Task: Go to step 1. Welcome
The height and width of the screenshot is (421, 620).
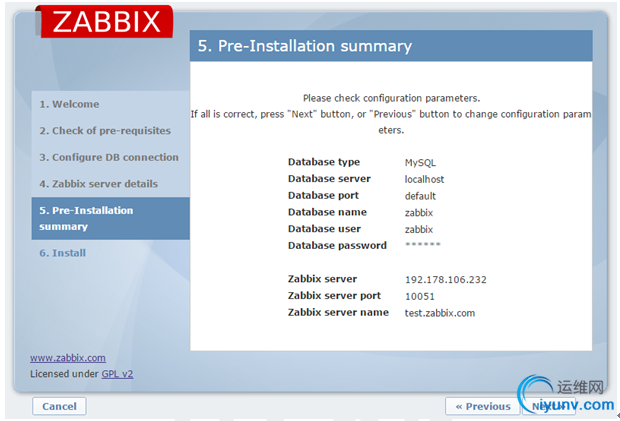Action: click(x=69, y=104)
